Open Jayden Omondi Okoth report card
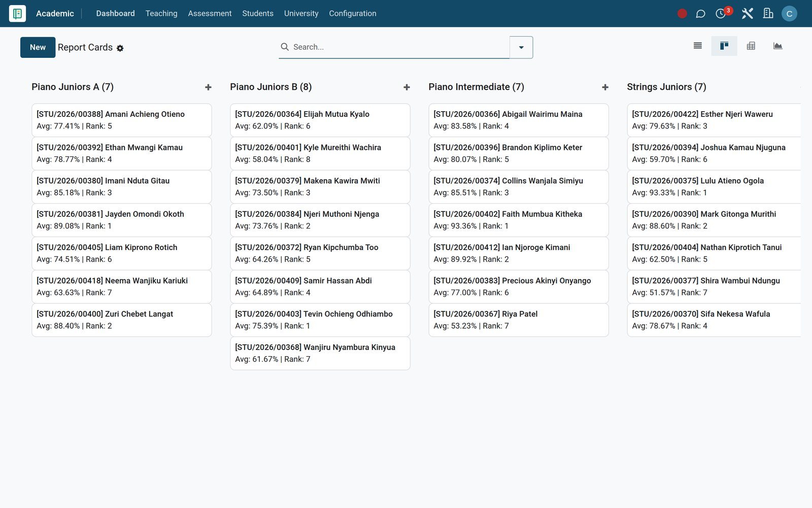Image resolution: width=812 pixels, height=508 pixels. [x=122, y=220]
